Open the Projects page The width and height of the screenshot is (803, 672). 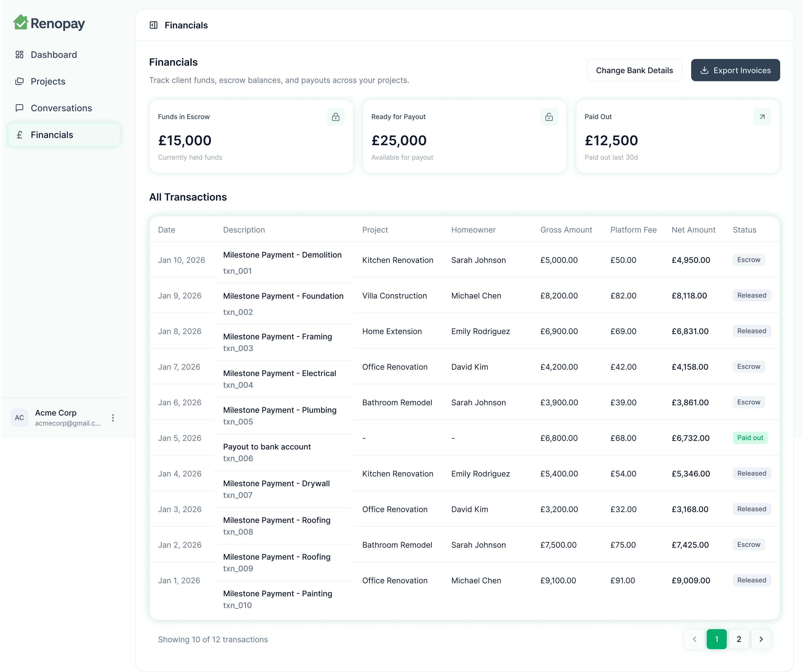click(64, 81)
